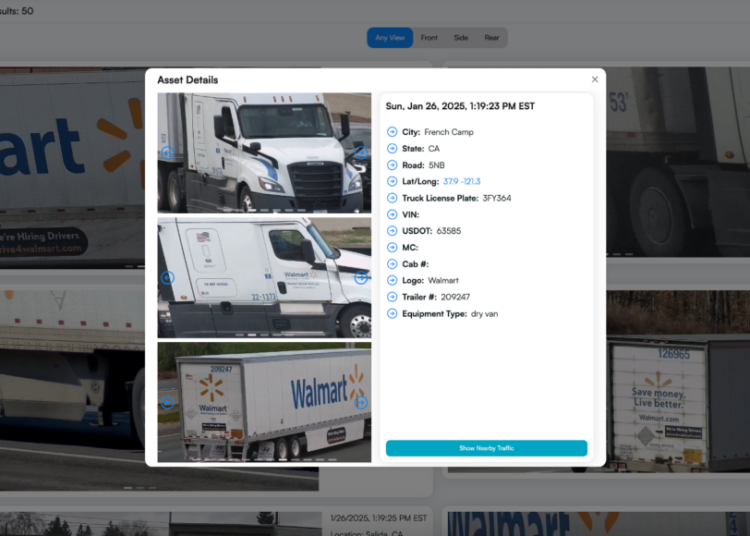Switch to the Rear view tab
750x536 pixels.
coord(492,38)
